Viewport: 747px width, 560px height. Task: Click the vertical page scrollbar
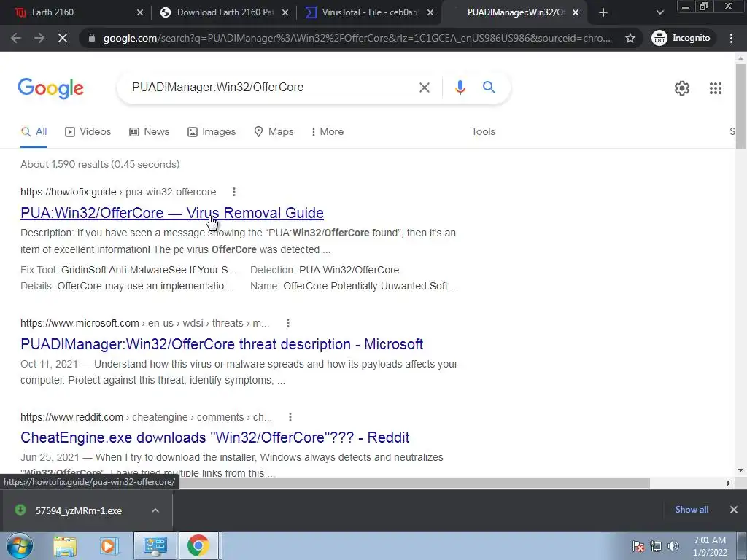coord(740,106)
